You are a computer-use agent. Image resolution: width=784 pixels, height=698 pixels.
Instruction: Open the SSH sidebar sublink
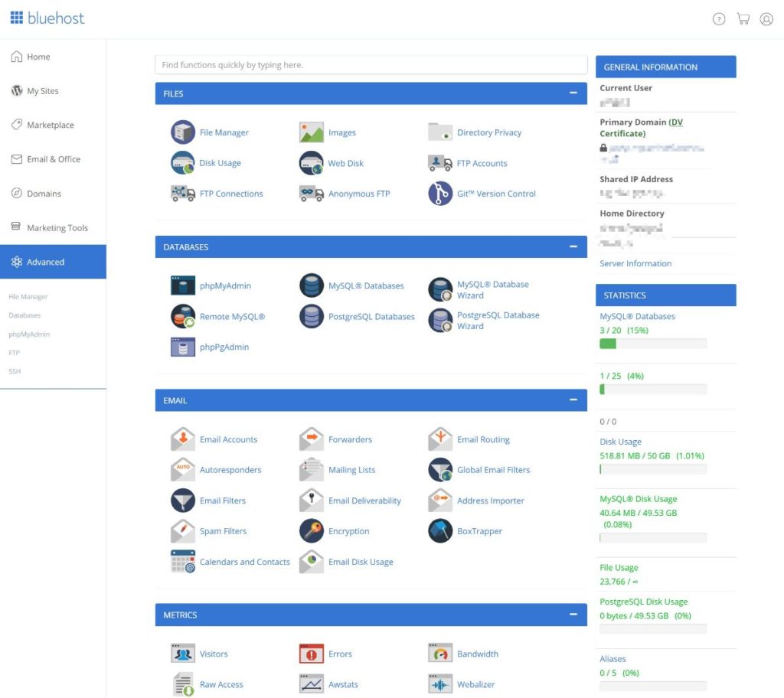(x=15, y=371)
